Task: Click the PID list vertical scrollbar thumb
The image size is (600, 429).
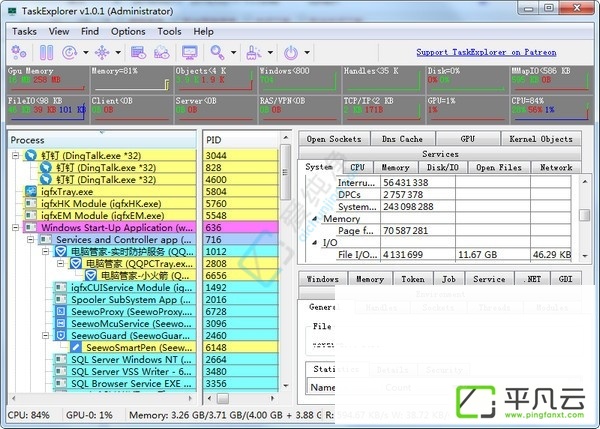Action: pos(285,172)
